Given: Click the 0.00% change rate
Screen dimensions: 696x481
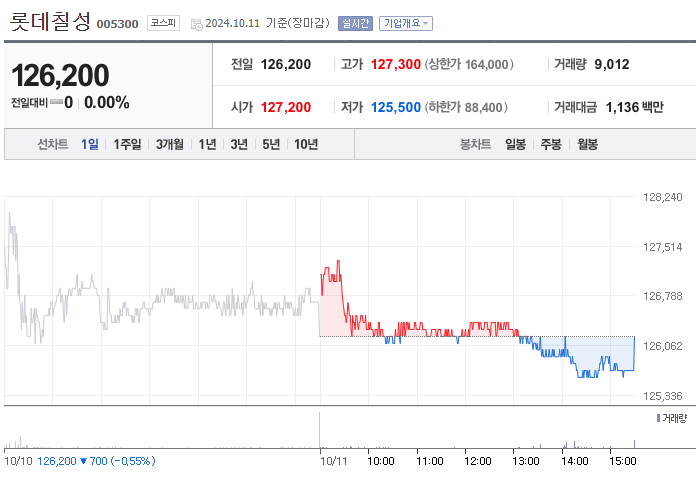Looking at the screenshot, I should 107,103.
